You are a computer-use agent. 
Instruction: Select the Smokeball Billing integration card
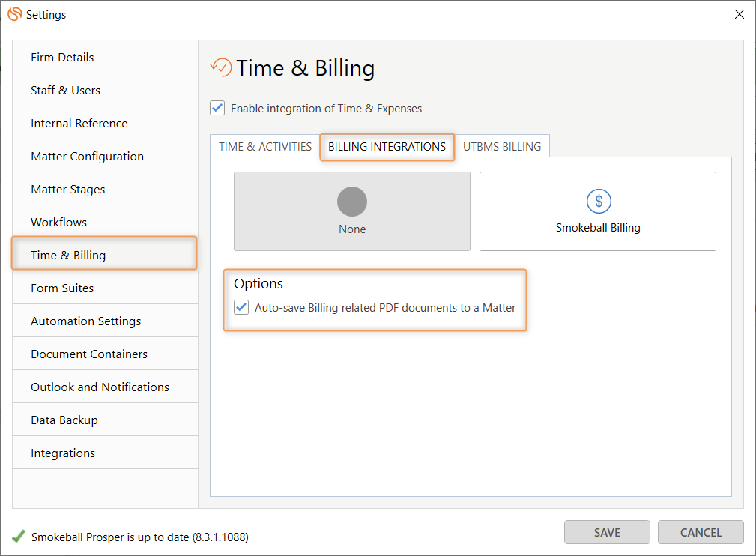point(597,211)
